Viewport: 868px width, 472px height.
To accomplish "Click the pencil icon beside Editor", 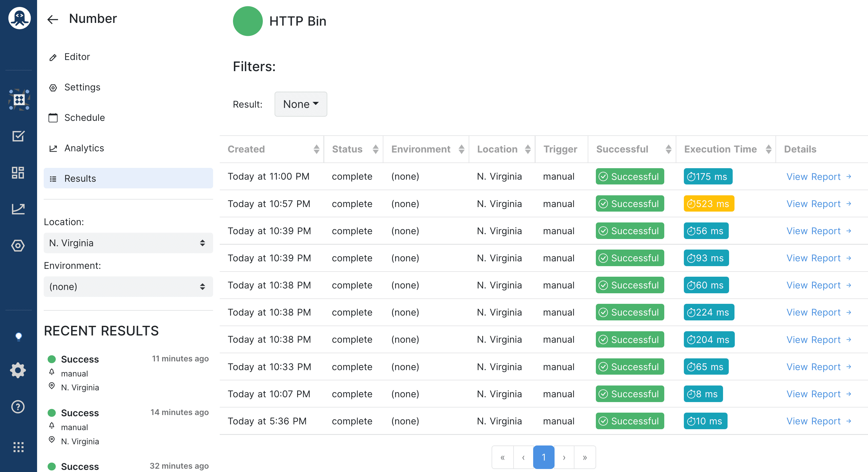I will 53,57.
